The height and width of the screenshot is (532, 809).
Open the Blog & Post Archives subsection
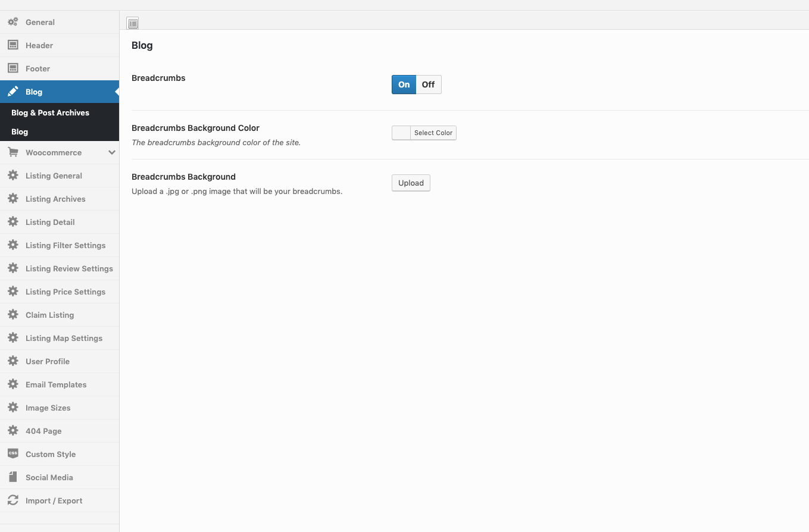coord(50,112)
